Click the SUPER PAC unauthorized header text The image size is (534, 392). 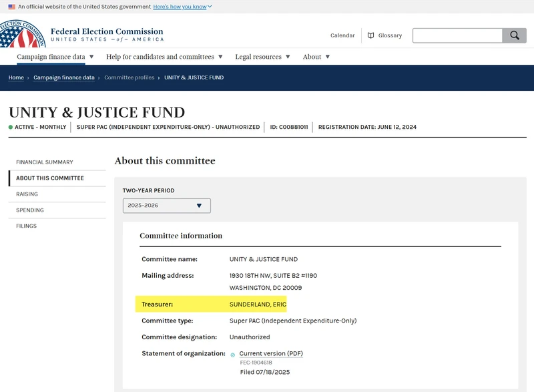(168, 127)
